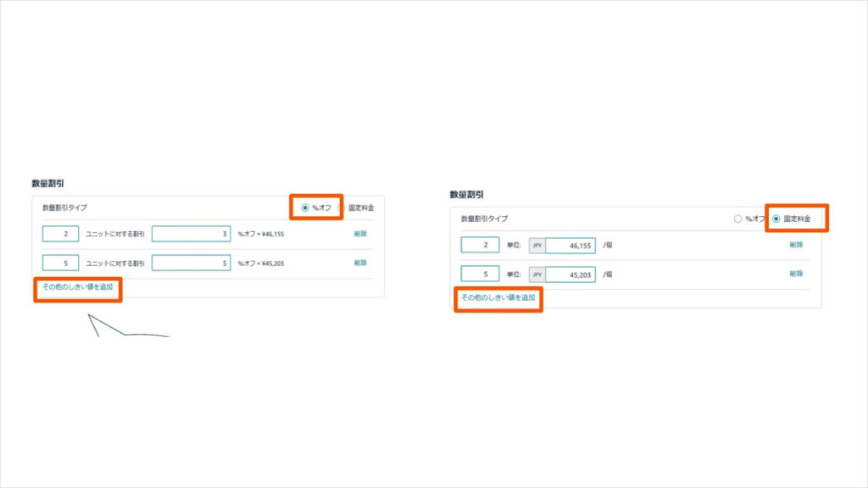Click 削除 on the ¥45,203 percent-off row
Viewport: 868px width, 488px height.
click(360, 263)
